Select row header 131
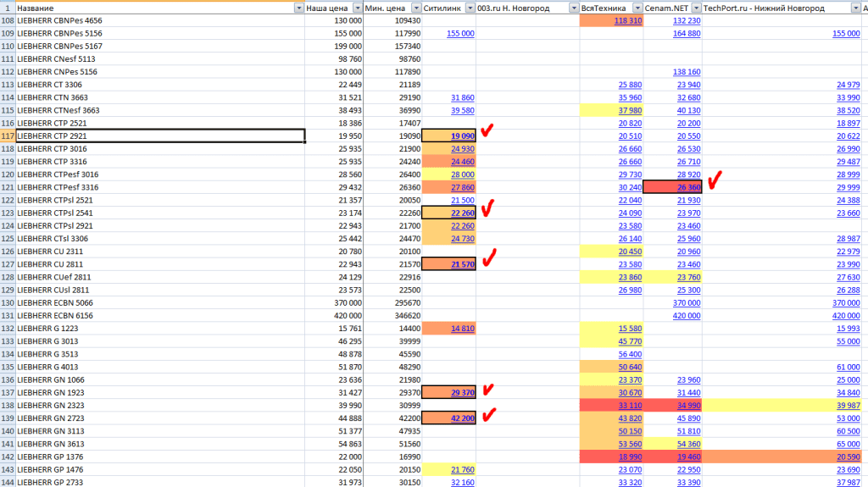This screenshot has width=868, height=487. point(8,316)
